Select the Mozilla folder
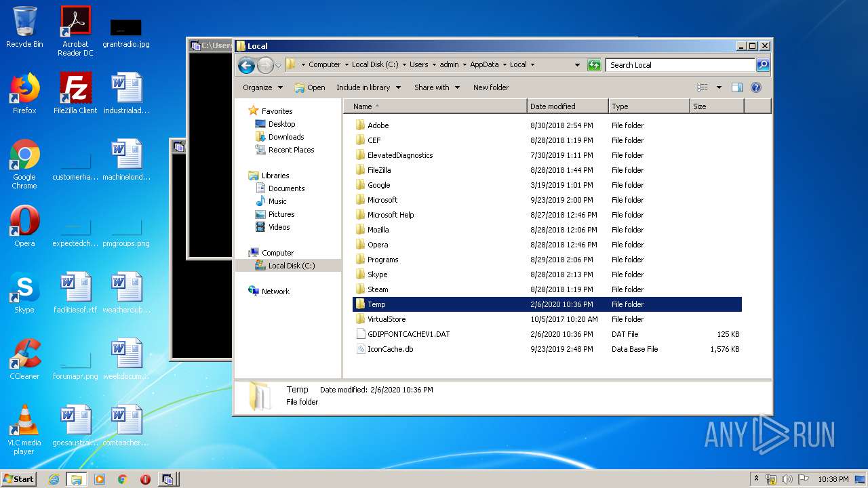The width and height of the screenshot is (868, 488). (378, 230)
